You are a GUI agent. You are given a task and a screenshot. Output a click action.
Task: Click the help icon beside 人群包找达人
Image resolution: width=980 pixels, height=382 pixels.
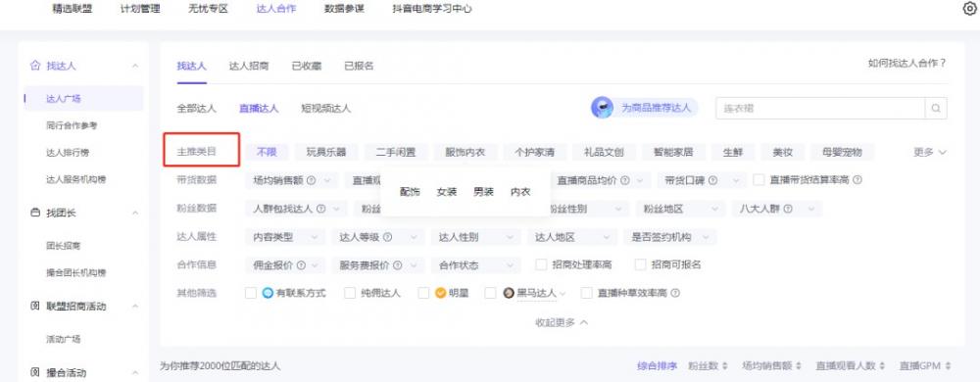[321, 209]
